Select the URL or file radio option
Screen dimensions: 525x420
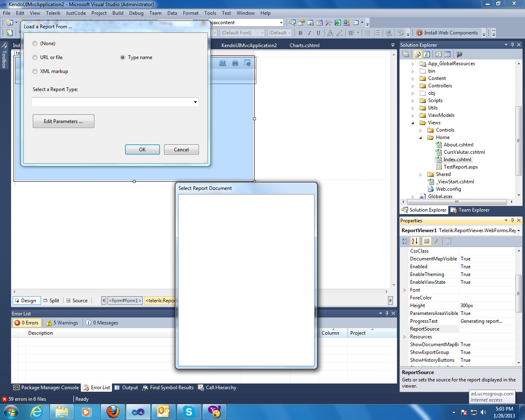click(35, 57)
